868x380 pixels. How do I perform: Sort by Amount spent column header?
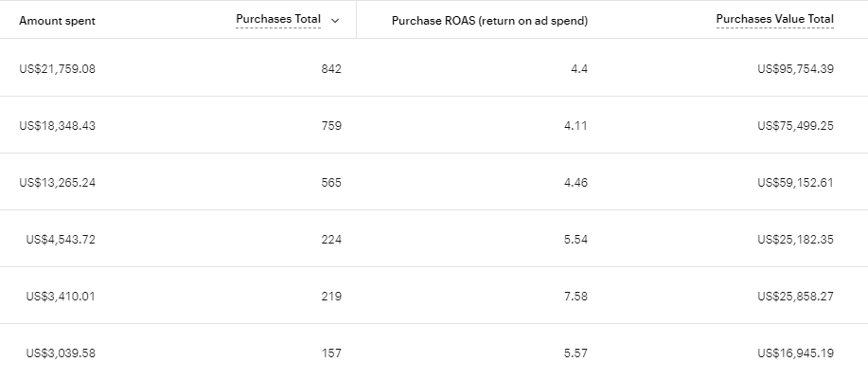pyautogui.click(x=57, y=21)
